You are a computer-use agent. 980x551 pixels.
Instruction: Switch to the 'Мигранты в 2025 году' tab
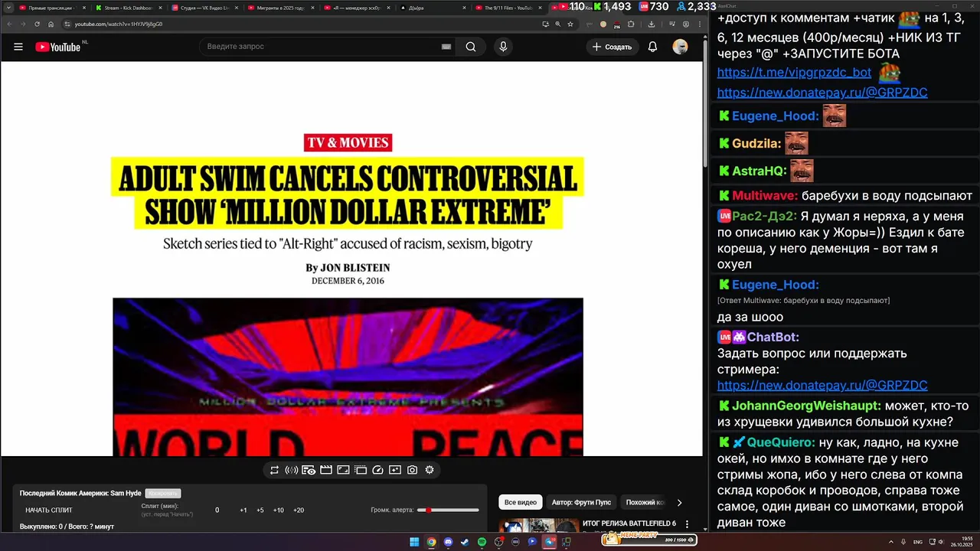click(279, 8)
